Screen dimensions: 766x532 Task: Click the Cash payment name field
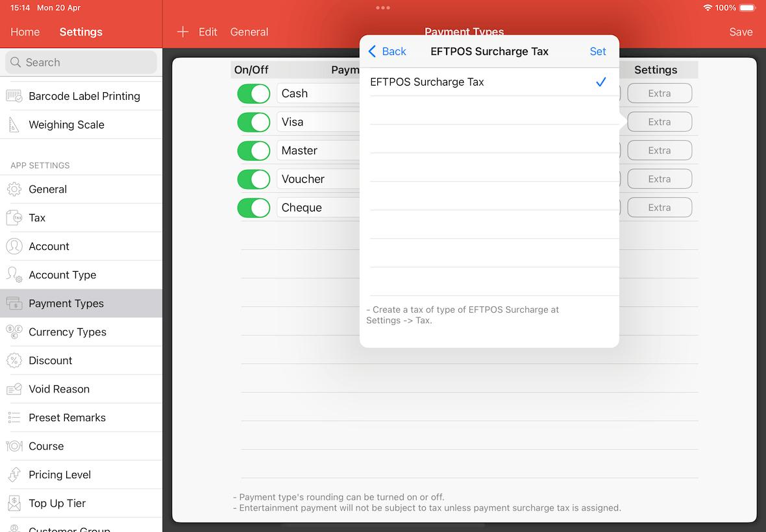[x=319, y=93]
